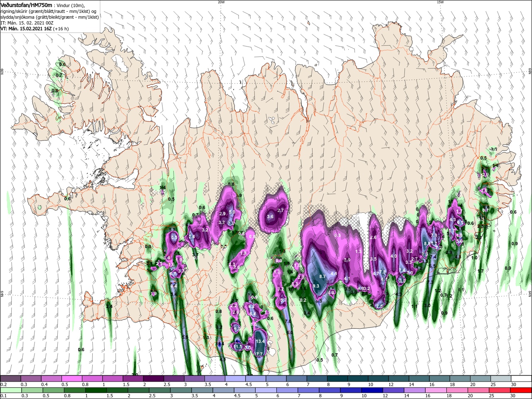Screen dimensions: 532x399
Task: Click the white 30 swatch in sleet/snow scale
Action: point(520,379)
